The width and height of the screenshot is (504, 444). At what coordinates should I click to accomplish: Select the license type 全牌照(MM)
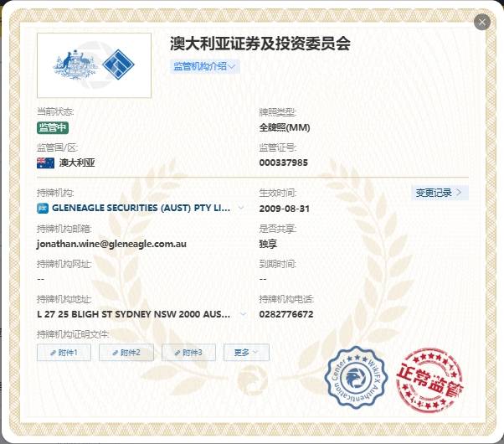point(285,127)
